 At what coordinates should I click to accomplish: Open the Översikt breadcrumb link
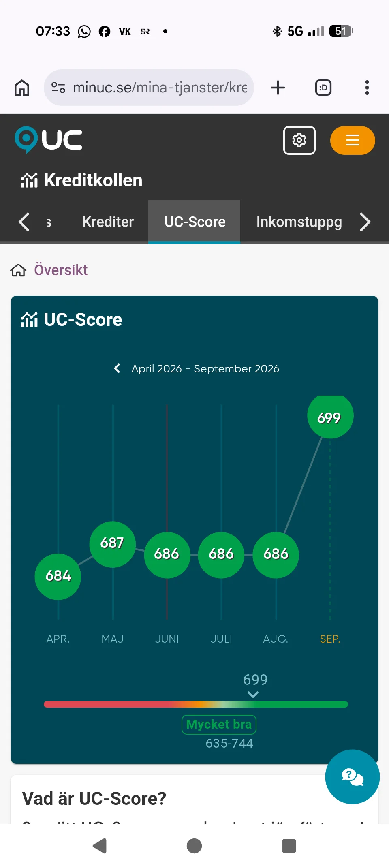(x=61, y=270)
